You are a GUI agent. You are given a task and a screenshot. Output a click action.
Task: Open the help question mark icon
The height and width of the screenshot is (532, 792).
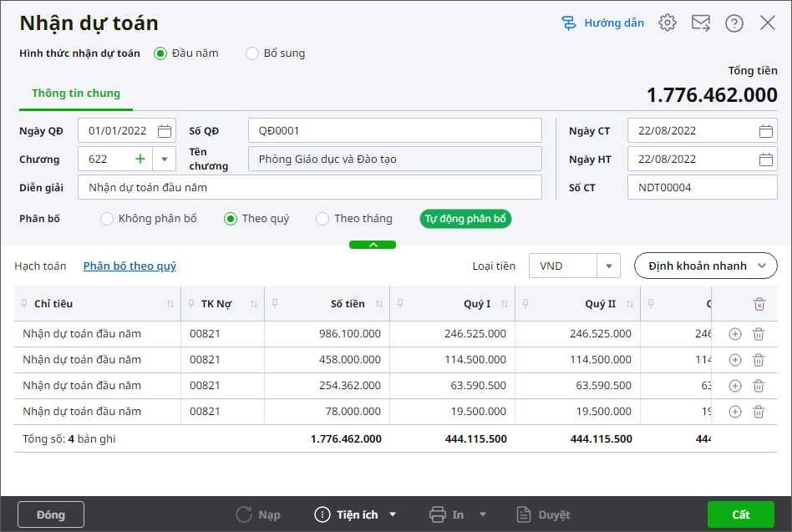pyautogui.click(x=734, y=23)
